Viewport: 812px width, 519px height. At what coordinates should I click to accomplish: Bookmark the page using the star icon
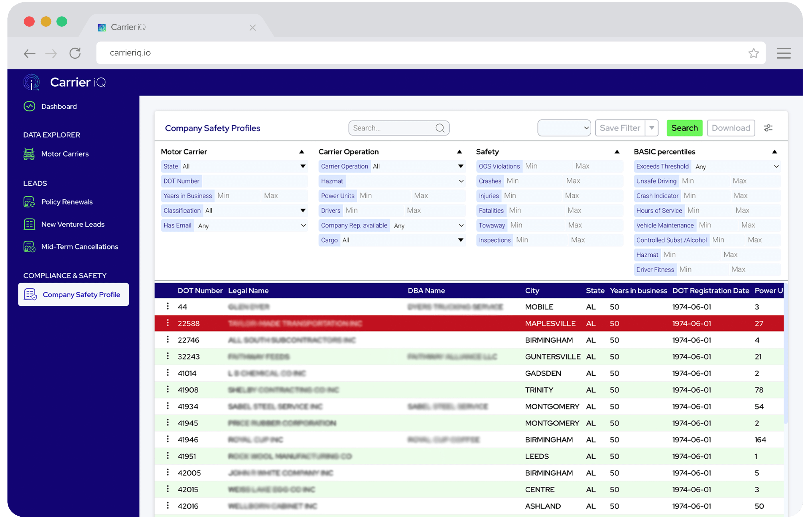(754, 53)
